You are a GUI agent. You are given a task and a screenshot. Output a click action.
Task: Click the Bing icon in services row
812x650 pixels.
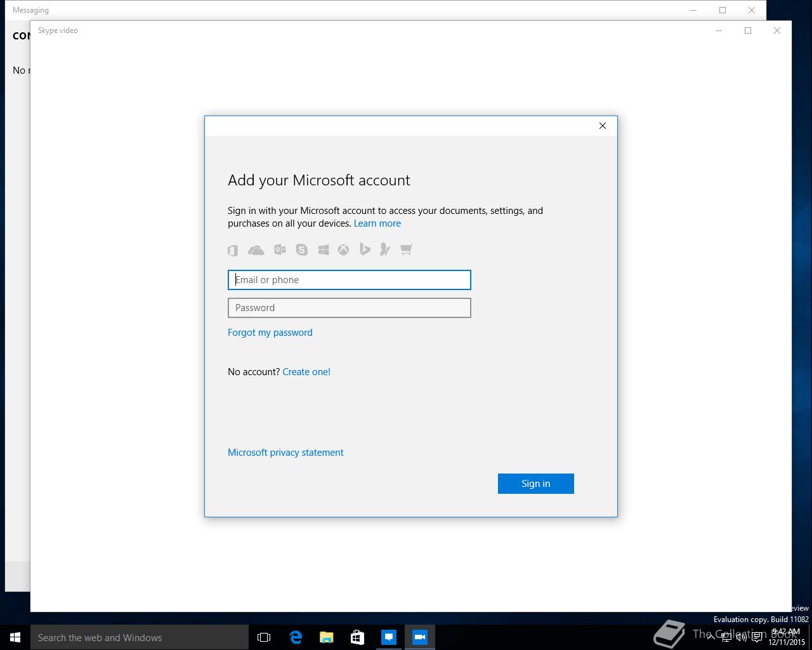[364, 249]
